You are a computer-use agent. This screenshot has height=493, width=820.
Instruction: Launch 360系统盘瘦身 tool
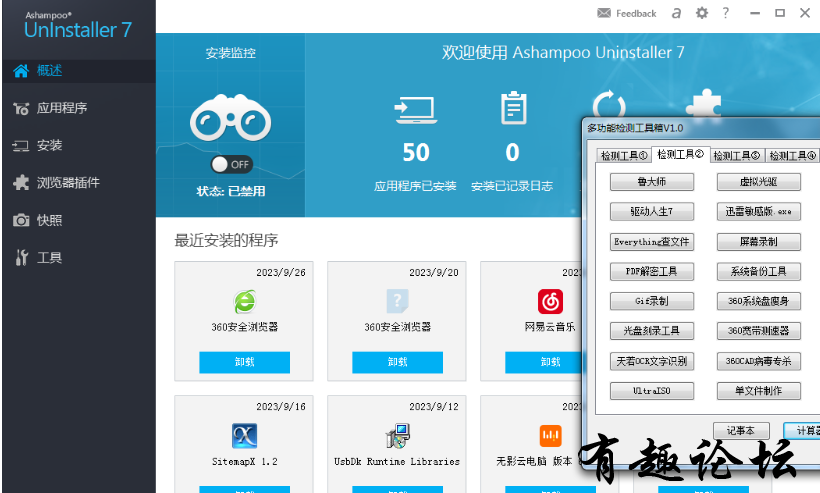tap(758, 301)
